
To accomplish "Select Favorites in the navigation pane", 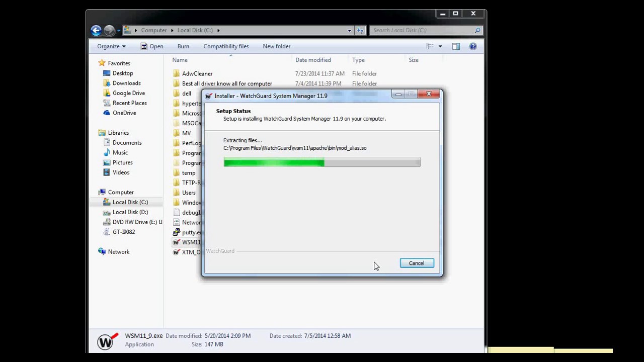I will click(x=119, y=63).
